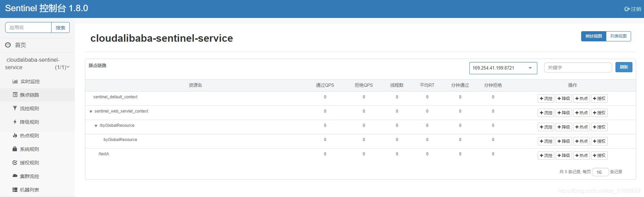The height and width of the screenshot is (197, 644).
Task: Add 授权 rule for sentinel_web_servlet_context
Action: [599, 113]
